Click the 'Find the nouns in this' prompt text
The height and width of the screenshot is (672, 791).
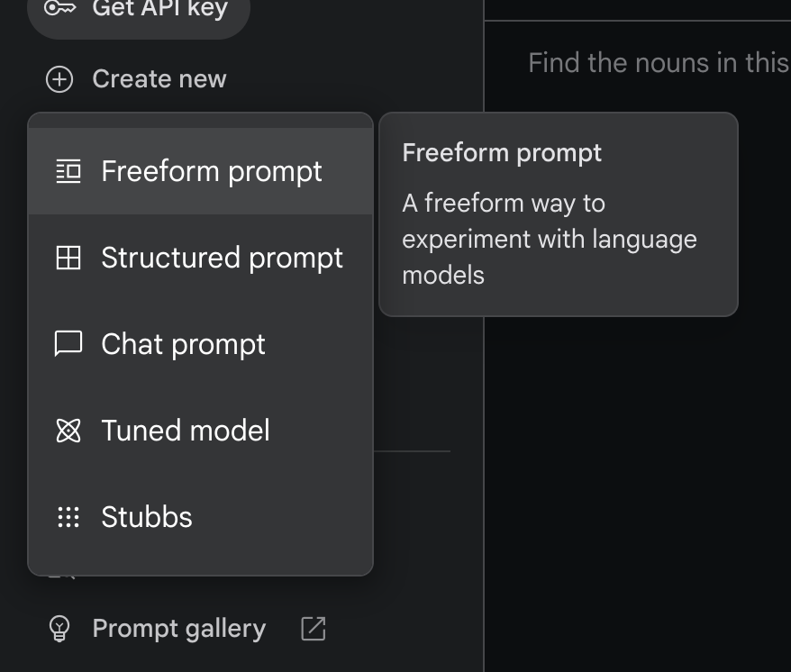click(x=658, y=63)
